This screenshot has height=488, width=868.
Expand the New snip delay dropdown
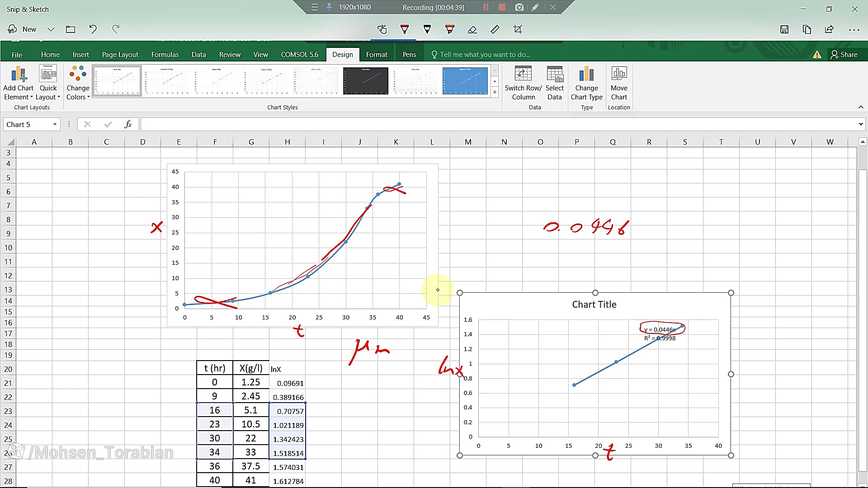51,29
